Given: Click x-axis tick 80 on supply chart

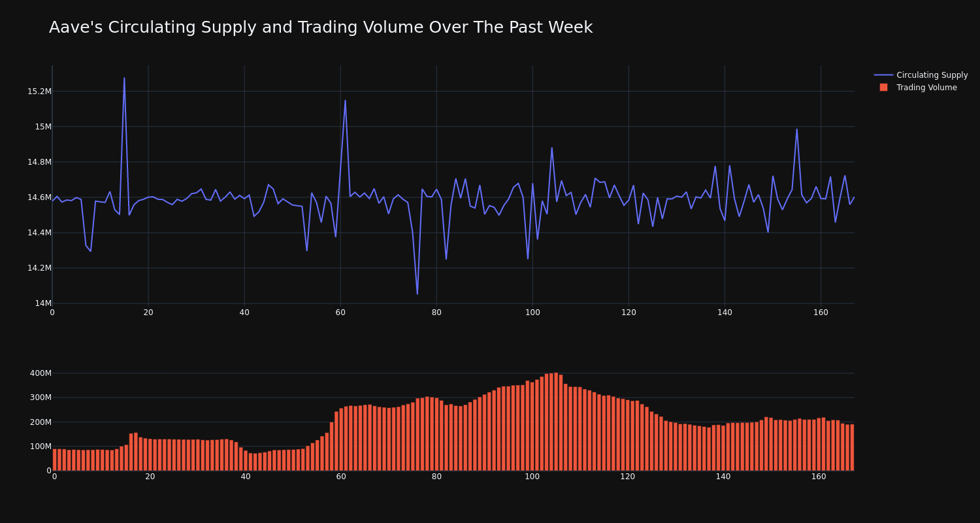Looking at the screenshot, I should 436,312.
